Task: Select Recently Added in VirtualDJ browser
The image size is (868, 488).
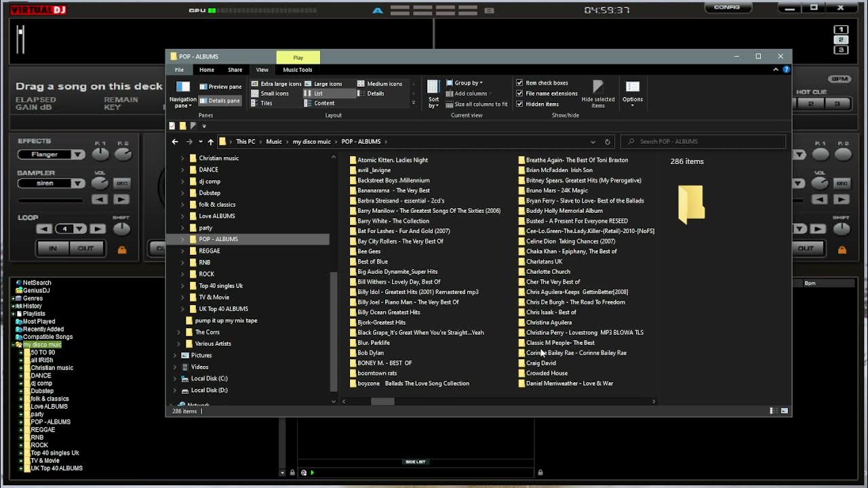Action: point(39,329)
